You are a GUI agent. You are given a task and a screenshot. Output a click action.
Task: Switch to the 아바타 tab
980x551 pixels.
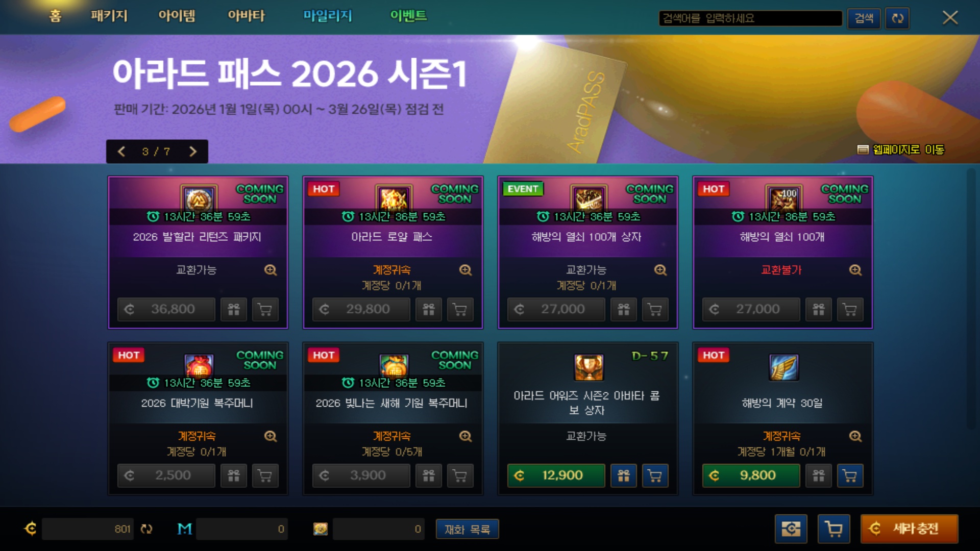246,16
